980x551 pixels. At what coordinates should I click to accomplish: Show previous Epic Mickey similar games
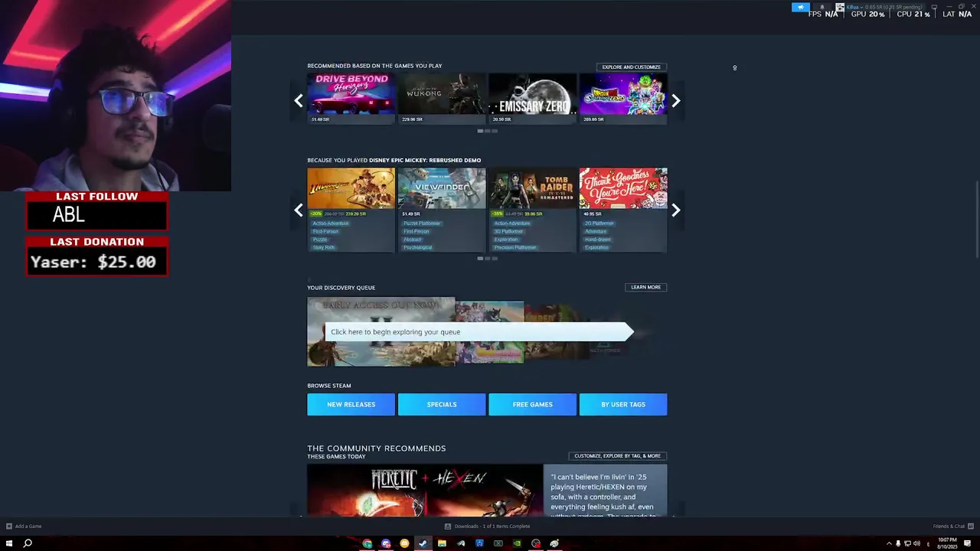coord(299,210)
